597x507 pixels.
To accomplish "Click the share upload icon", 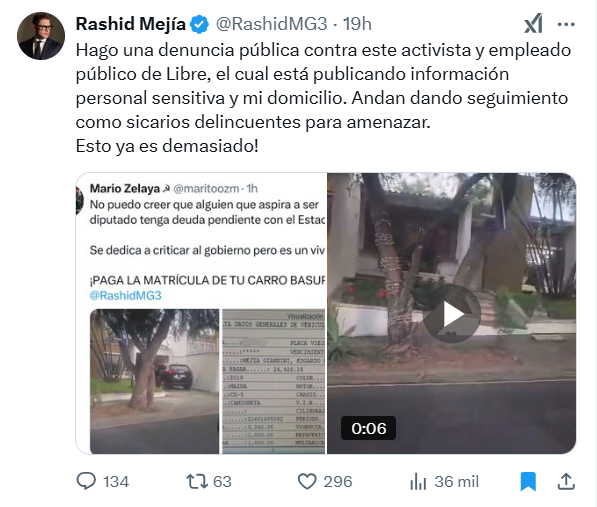I will coord(566,481).
